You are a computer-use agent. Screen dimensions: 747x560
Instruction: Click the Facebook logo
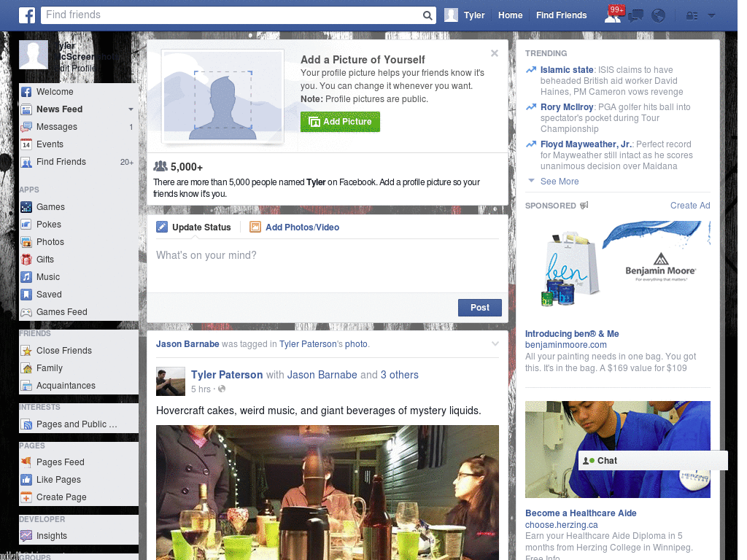(x=27, y=15)
